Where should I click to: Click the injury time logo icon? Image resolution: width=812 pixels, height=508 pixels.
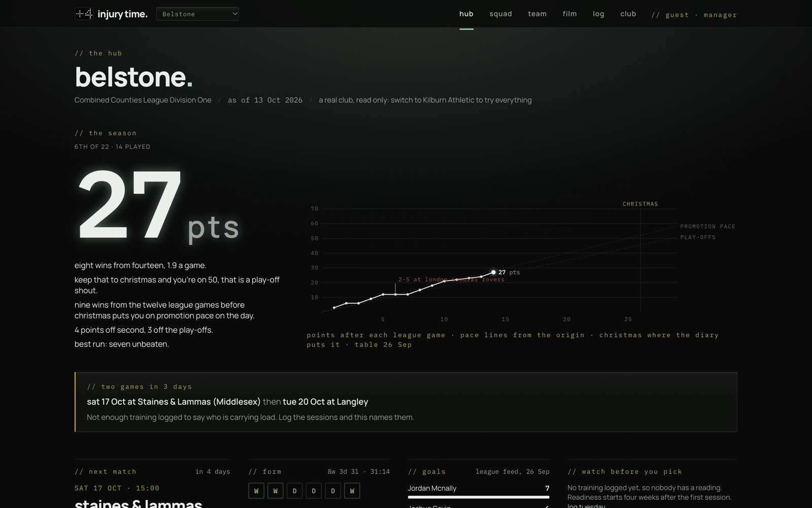84,14
